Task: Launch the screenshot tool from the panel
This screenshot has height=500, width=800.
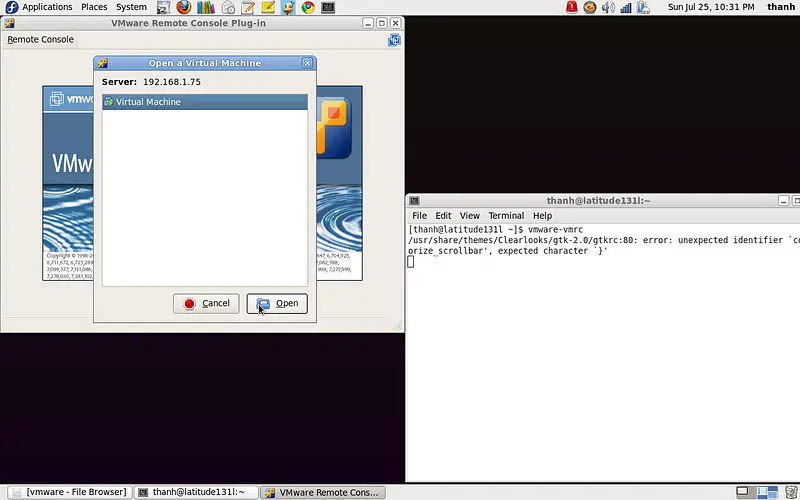Action: (163, 7)
